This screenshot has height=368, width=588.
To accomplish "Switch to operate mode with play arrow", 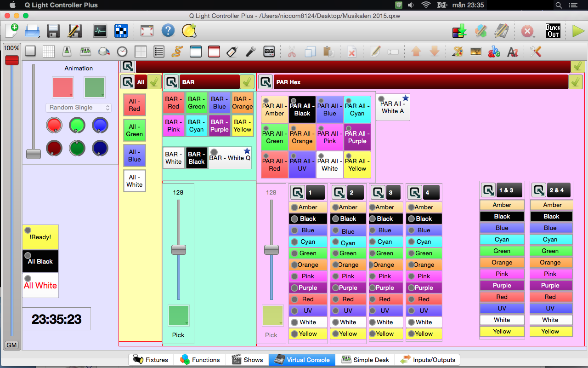I will [x=578, y=31].
